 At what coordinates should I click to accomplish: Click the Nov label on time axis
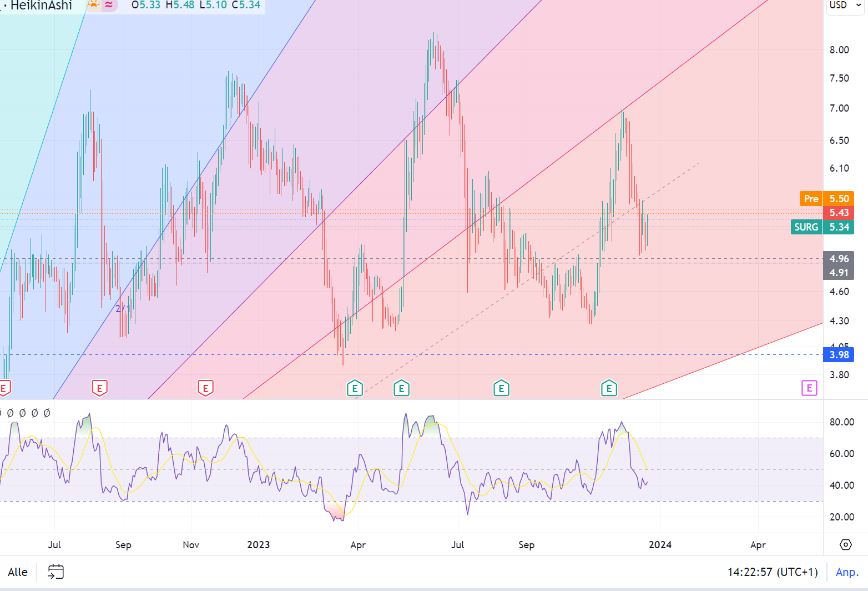tap(191, 544)
